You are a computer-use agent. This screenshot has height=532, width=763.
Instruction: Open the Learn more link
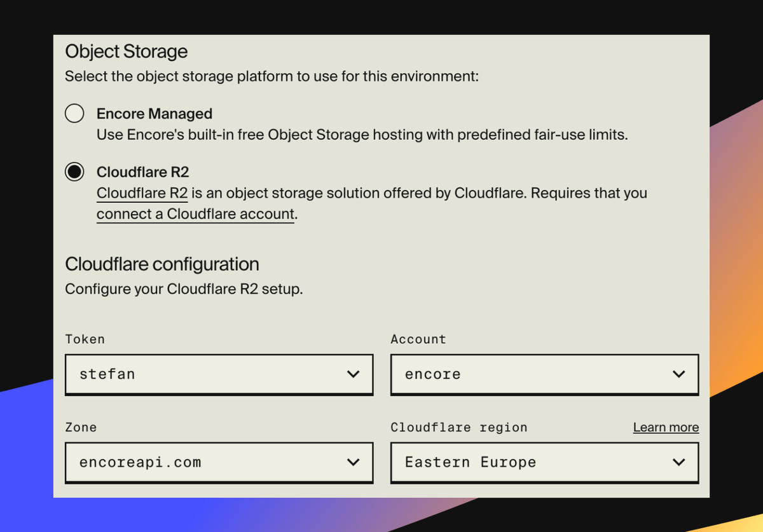(x=666, y=427)
